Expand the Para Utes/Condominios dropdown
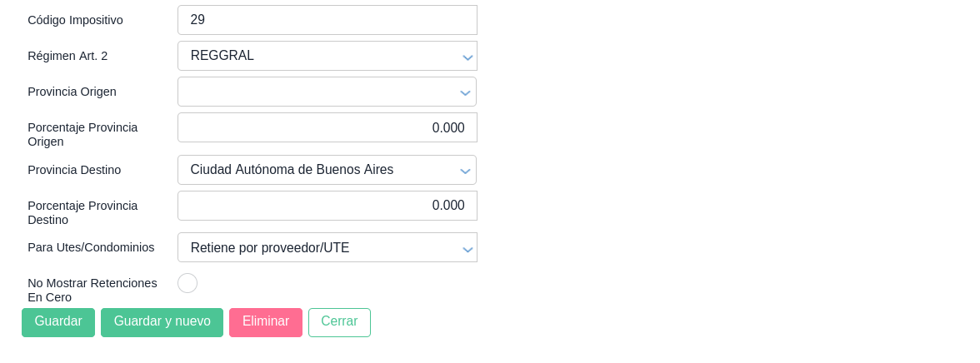The height and width of the screenshot is (363, 980). [x=327, y=247]
